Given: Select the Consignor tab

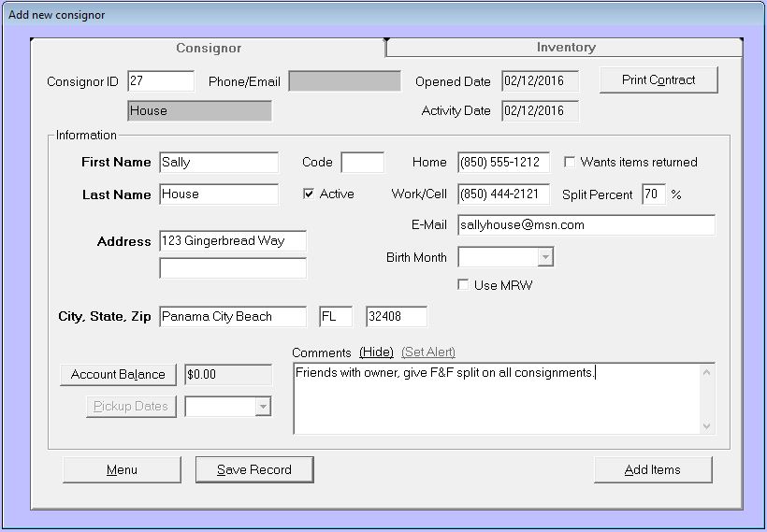Looking at the screenshot, I should pyautogui.click(x=209, y=48).
